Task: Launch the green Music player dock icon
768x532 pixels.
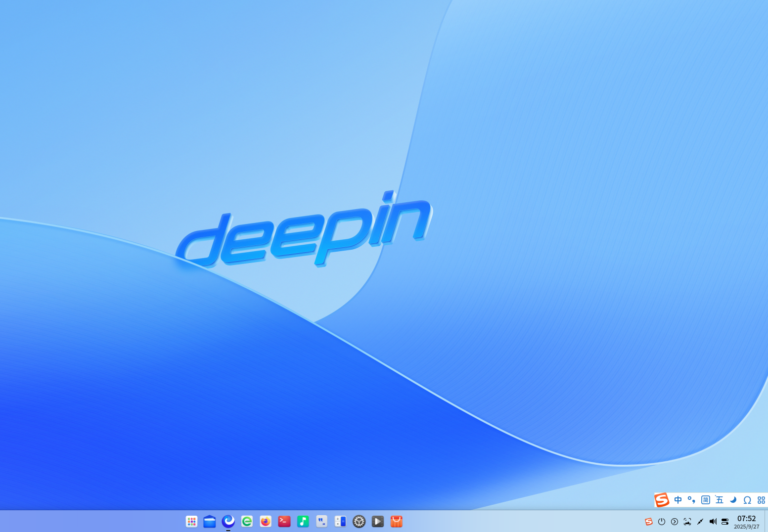Action: point(303,521)
